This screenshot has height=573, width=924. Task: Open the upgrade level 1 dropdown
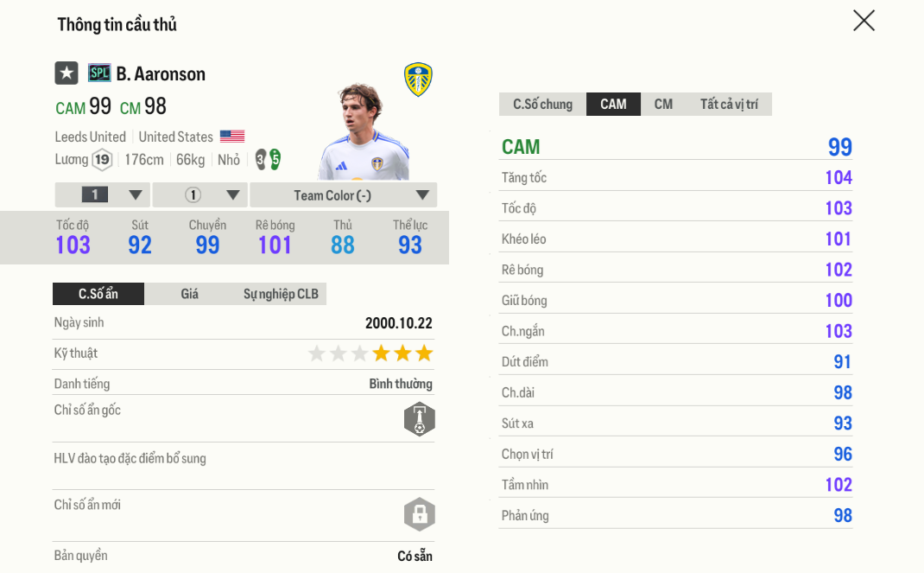103,195
